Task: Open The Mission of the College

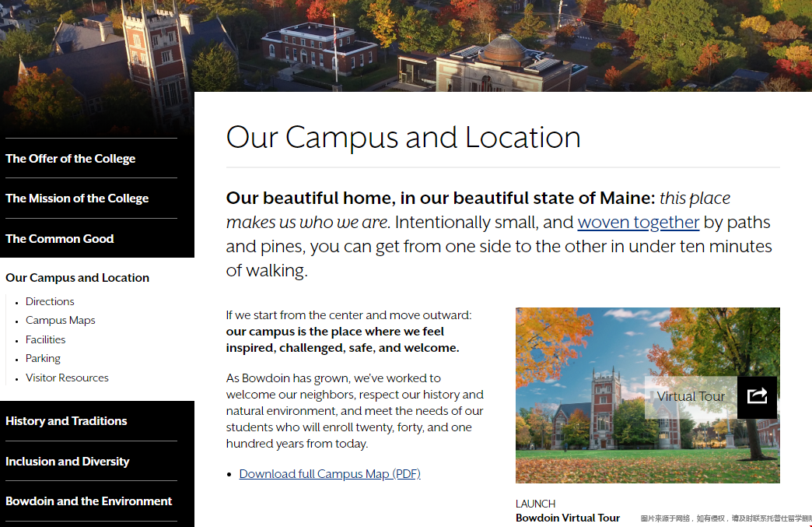Action: (77, 199)
